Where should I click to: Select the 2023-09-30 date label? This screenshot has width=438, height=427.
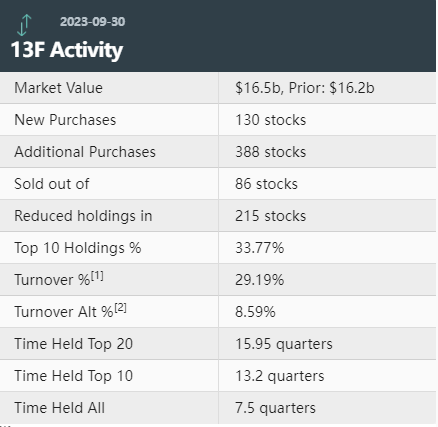click(x=92, y=22)
